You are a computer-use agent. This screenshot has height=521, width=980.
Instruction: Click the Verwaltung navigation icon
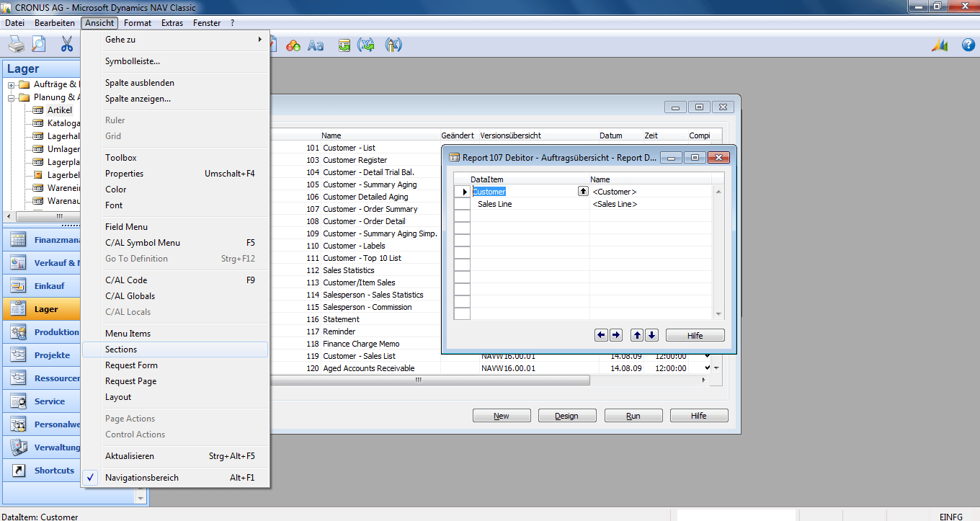(19, 447)
